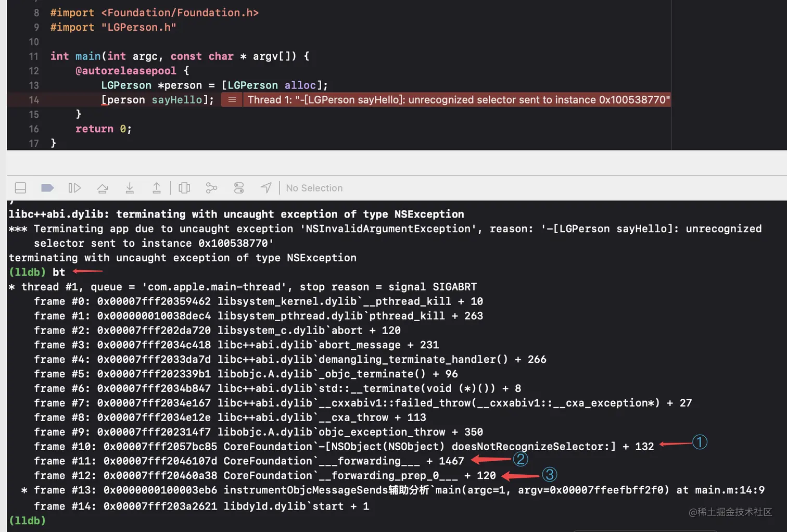This screenshot has height=532, width=787.
Task: Click the 'main' function name
Action: click(x=88, y=56)
